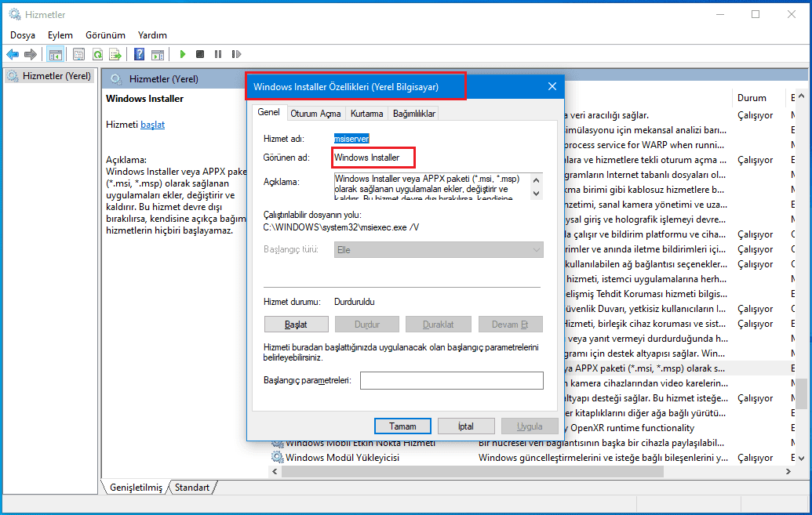Viewport: 812px width, 515px height.
Task: Click gear icon of Windows Modül Yükleyicisi row
Action: click(x=278, y=458)
